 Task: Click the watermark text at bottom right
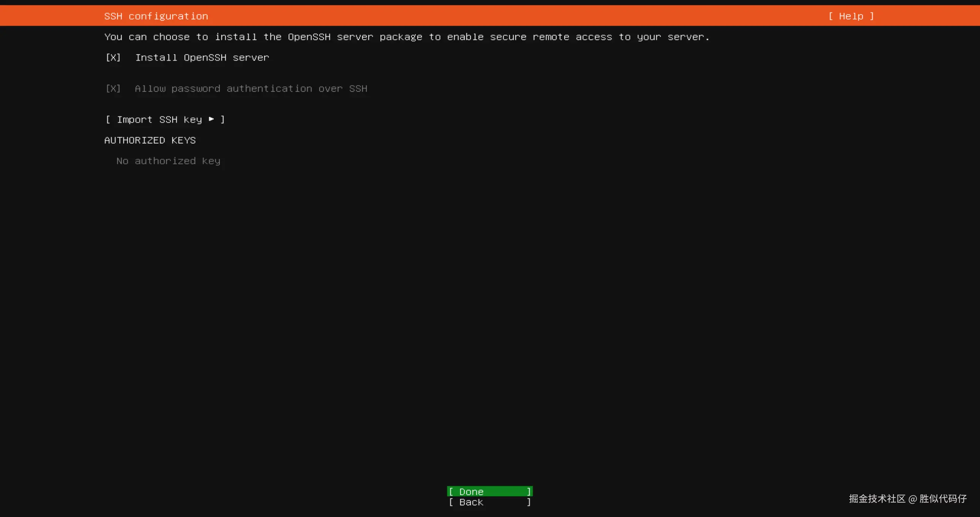(x=907, y=499)
